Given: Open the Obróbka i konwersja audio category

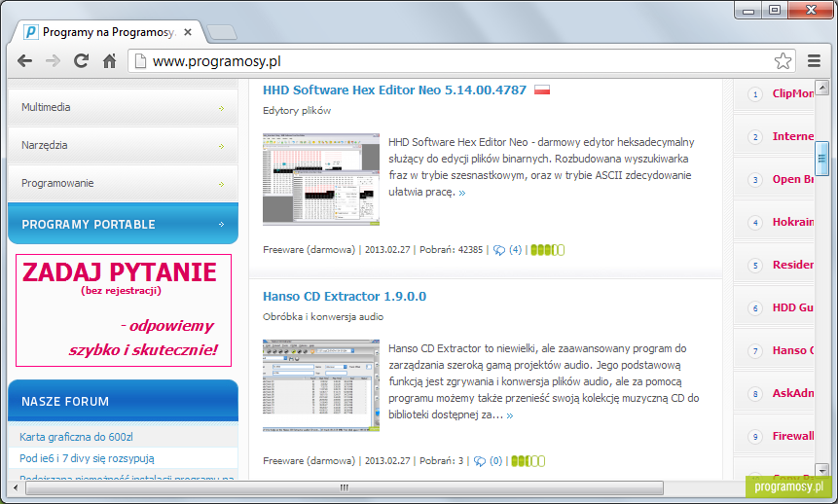Looking at the screenshot, I should pyautogui.click(x=323, y=317).
